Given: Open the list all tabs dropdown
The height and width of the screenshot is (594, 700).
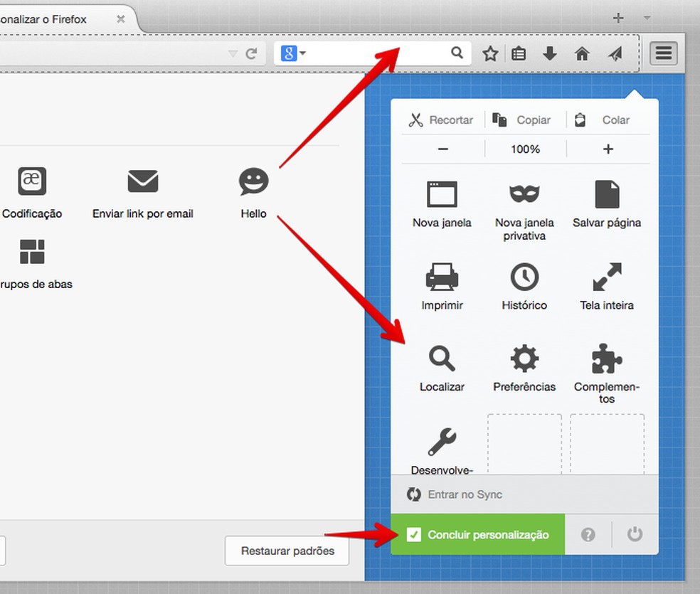Looking at the screenshot, I should (647, 18).
